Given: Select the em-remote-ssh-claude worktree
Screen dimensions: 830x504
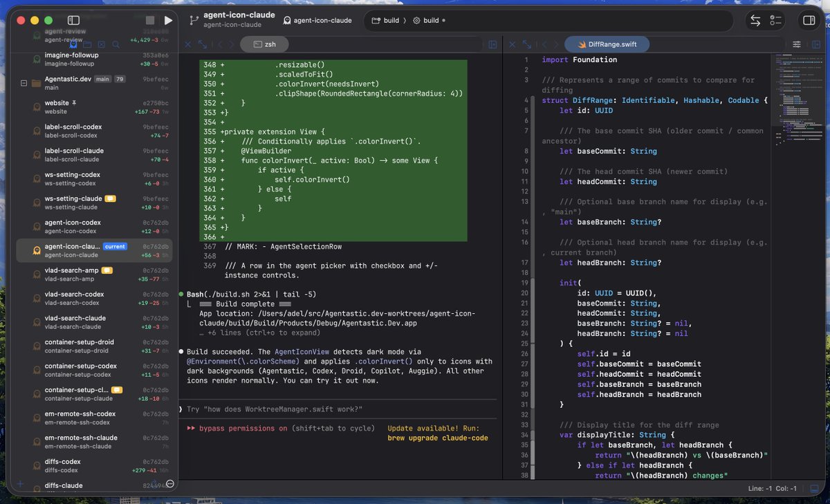Looking at the screenshot, I should pyautogui.click(x=94, y=442).
